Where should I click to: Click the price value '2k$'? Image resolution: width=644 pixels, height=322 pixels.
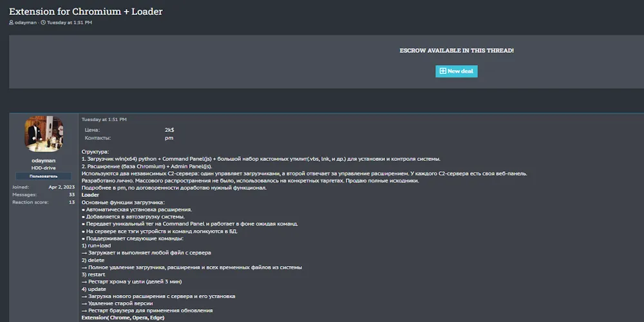(169, 130)
